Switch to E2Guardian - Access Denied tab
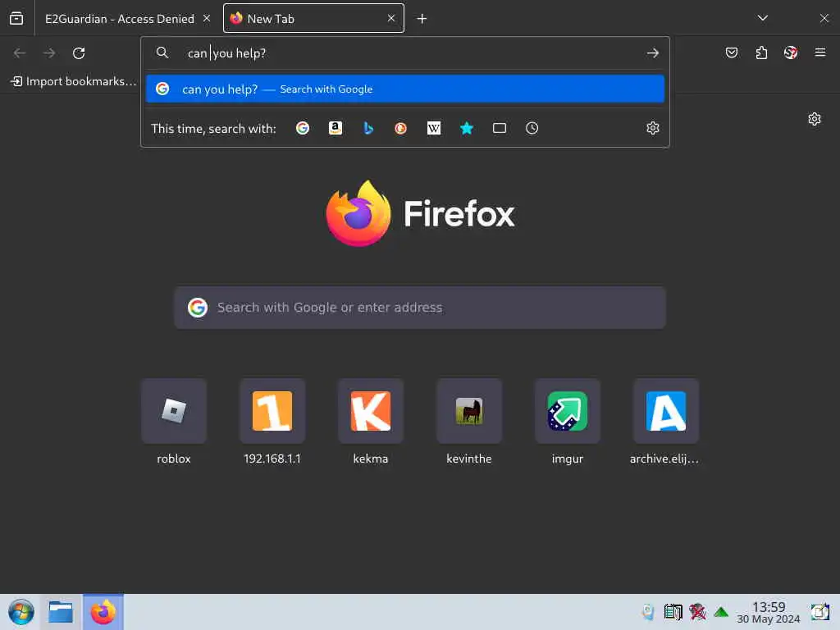The image size is (840, 630). click(x=120, y=19)
